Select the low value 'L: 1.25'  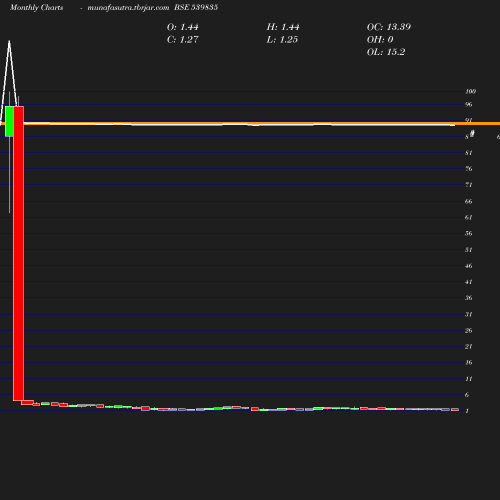(282, 40)
